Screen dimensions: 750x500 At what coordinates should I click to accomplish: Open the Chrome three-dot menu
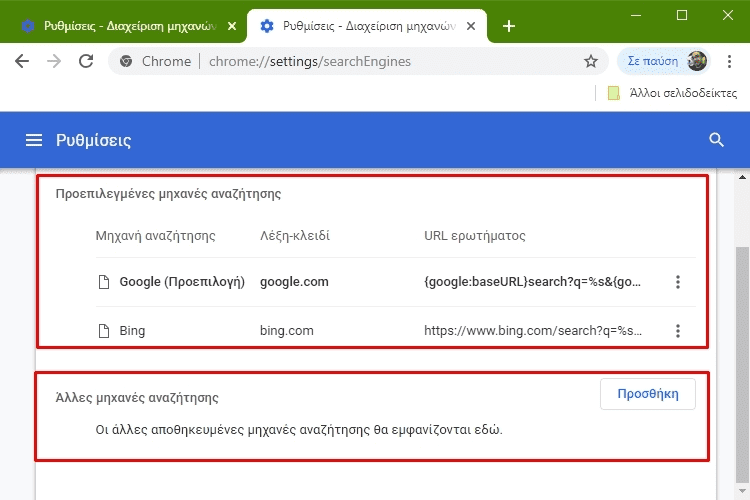coord(729,61)
